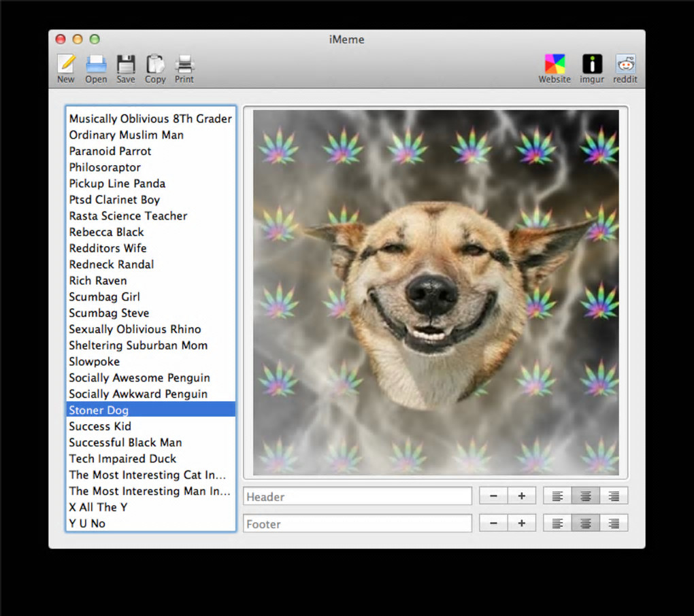Save meme using floppy disk icon

pyautogui.click(x=126, y=64)
